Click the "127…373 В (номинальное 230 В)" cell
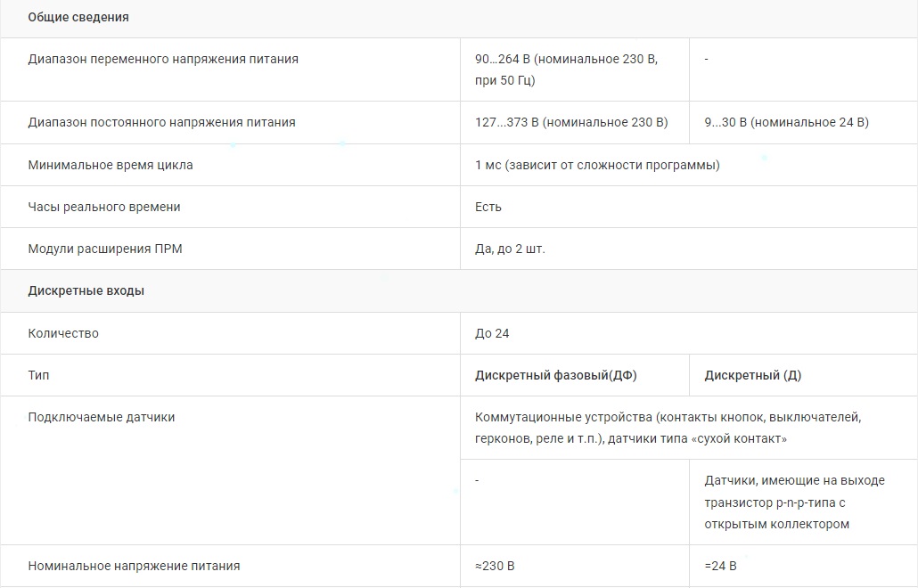918x588 pixels. (571, 122)
